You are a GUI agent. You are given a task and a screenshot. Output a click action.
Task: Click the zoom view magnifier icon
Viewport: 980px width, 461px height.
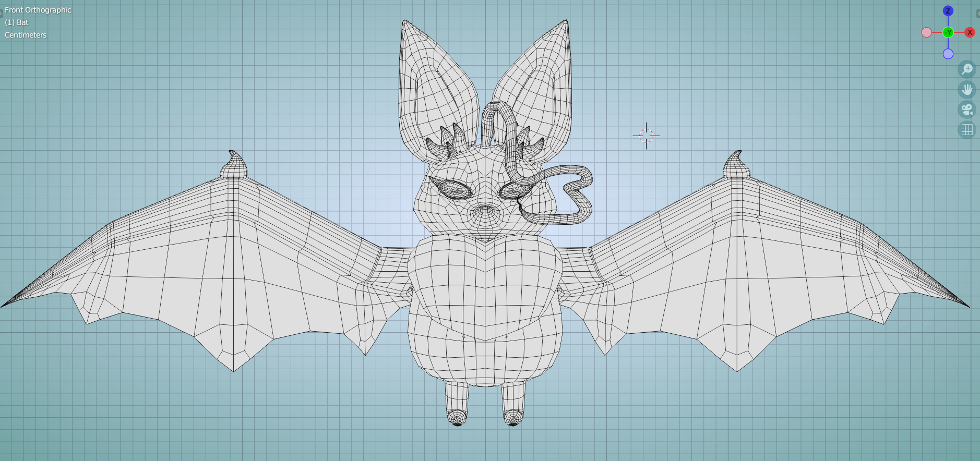tap(967, 69)
